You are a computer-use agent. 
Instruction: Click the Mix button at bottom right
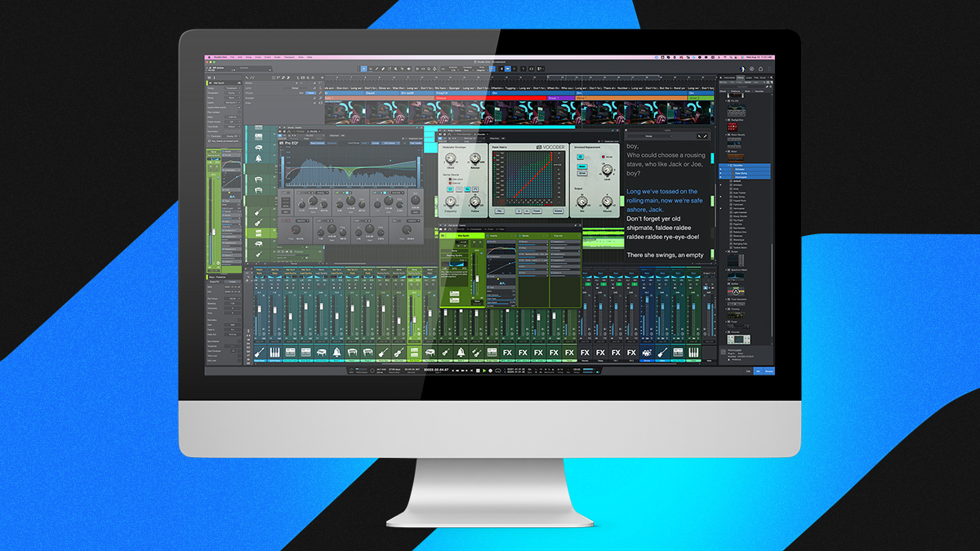click(758, 371)
